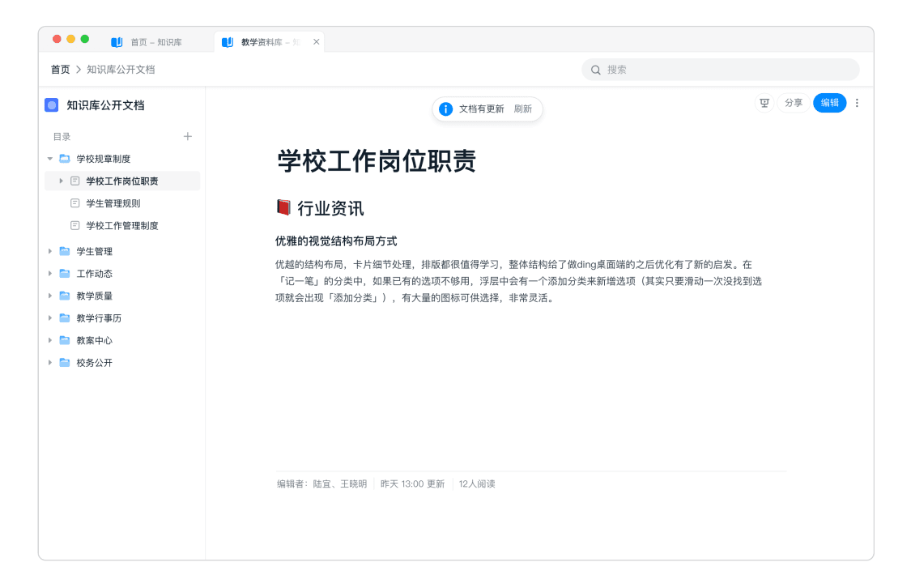Open 学校工作管理制度 in the directory

click(x=122, y=225)
